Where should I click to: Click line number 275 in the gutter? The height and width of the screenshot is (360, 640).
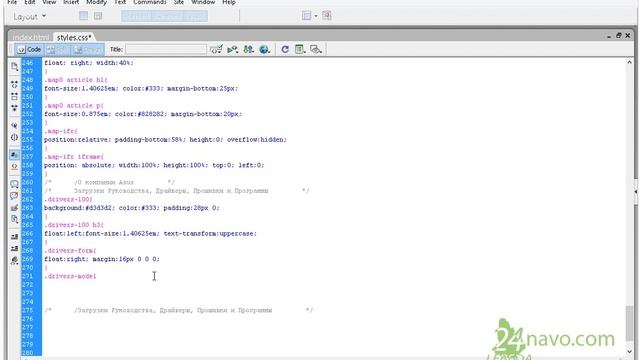click(x=27, y=310)
